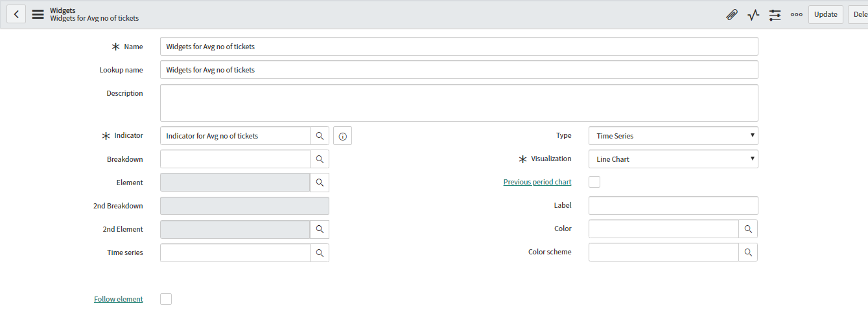Image resolution: width=868 pixels, height=312 pixels.
Task: Open attachments with the paperclip icon
Action: click(732, 14)
